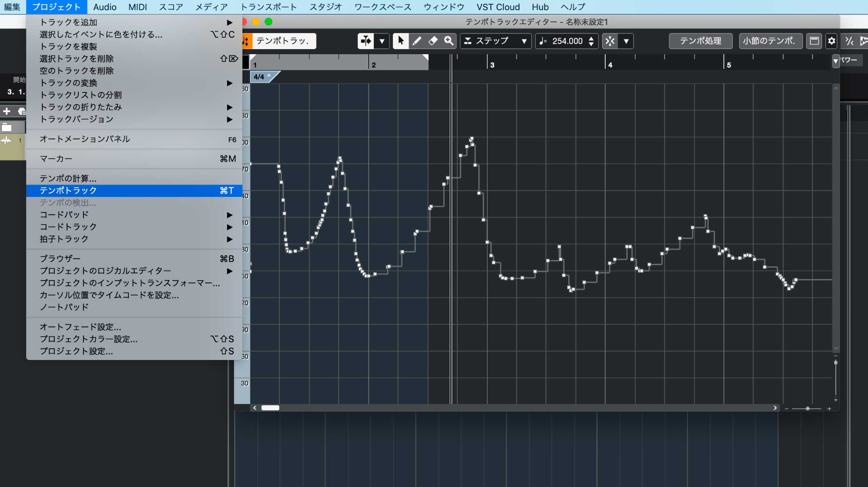
Task: Click the tempo value stepper arrows
Action: 592,41
